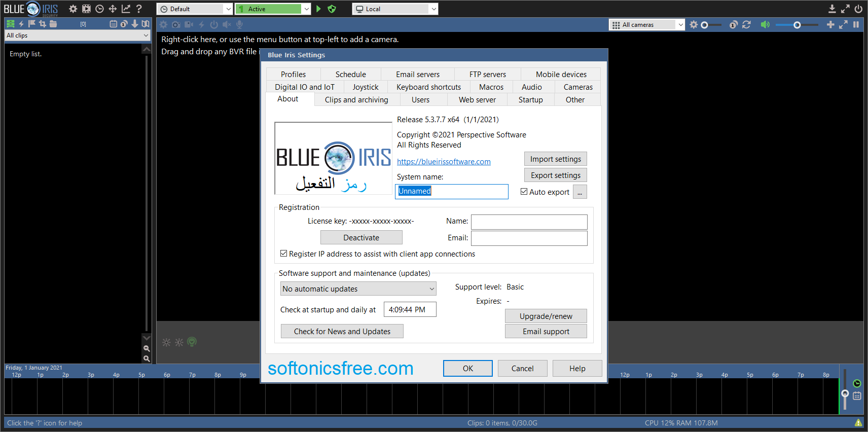Image resolution: width=868 pixels, height=432 pixels.
Task: Open the All clips dropdown
Action: click(78, 35)
